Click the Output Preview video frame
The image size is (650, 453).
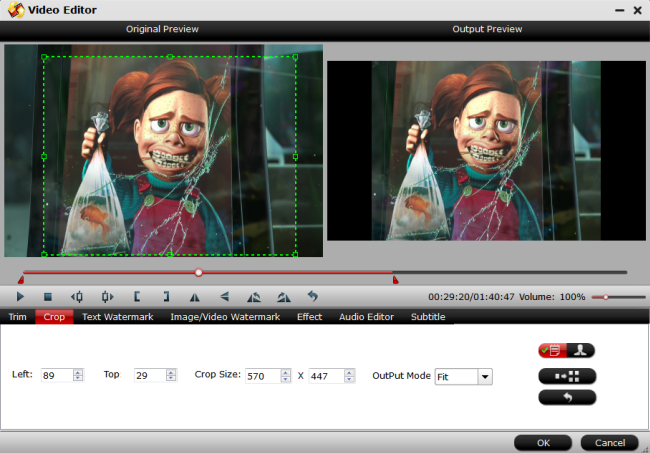click(x=486, y=151)
